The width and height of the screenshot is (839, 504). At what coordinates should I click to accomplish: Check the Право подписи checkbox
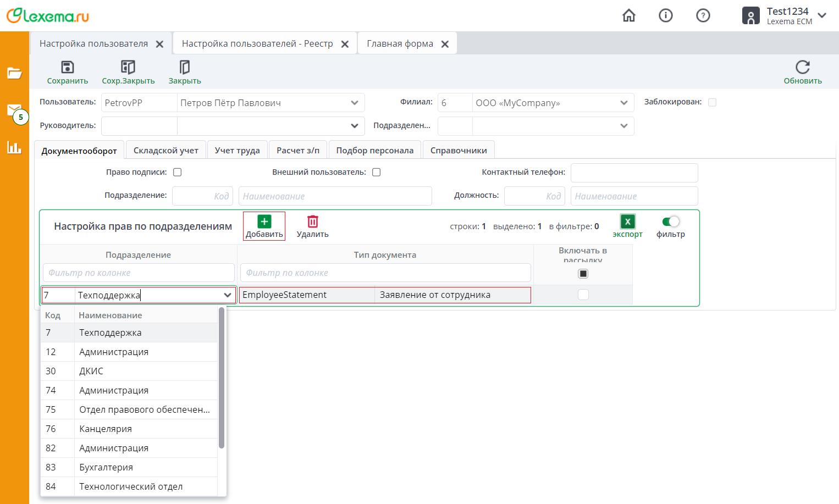point(178,172)
